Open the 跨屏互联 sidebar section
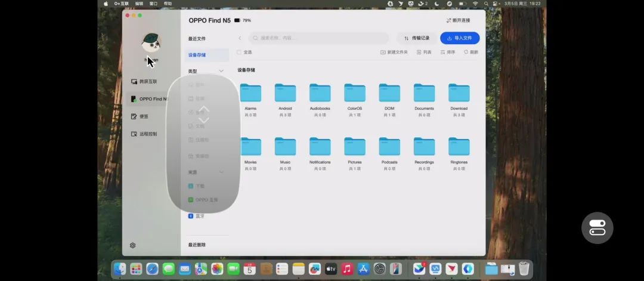Image resolution: width=644 pixels, height=281 pixels. pos(144,82)
